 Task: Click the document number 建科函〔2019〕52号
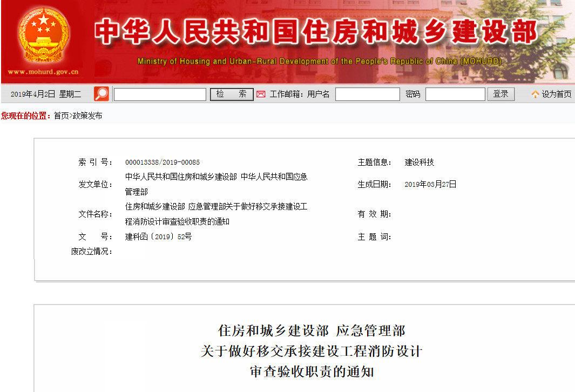(158, 236)
